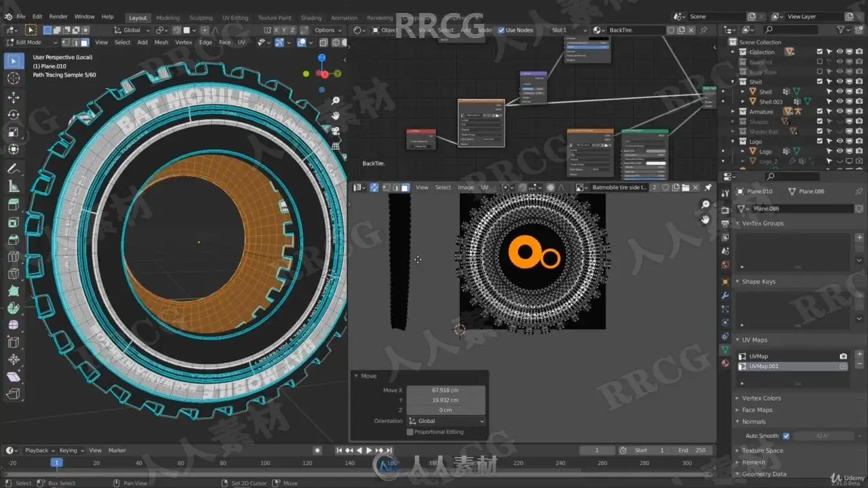
Task: Open the Playback popover in timeline
Action: click(39, 450)
